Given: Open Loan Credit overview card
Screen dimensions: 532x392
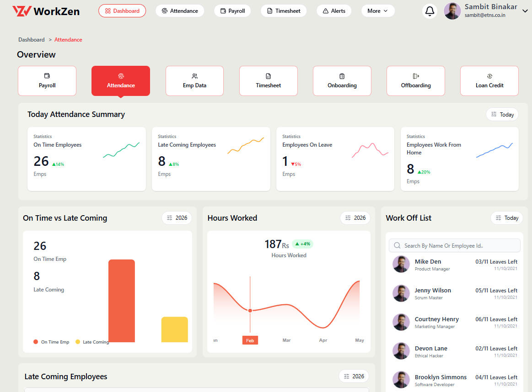Looking at the screenshot, I should coord(489,81).
